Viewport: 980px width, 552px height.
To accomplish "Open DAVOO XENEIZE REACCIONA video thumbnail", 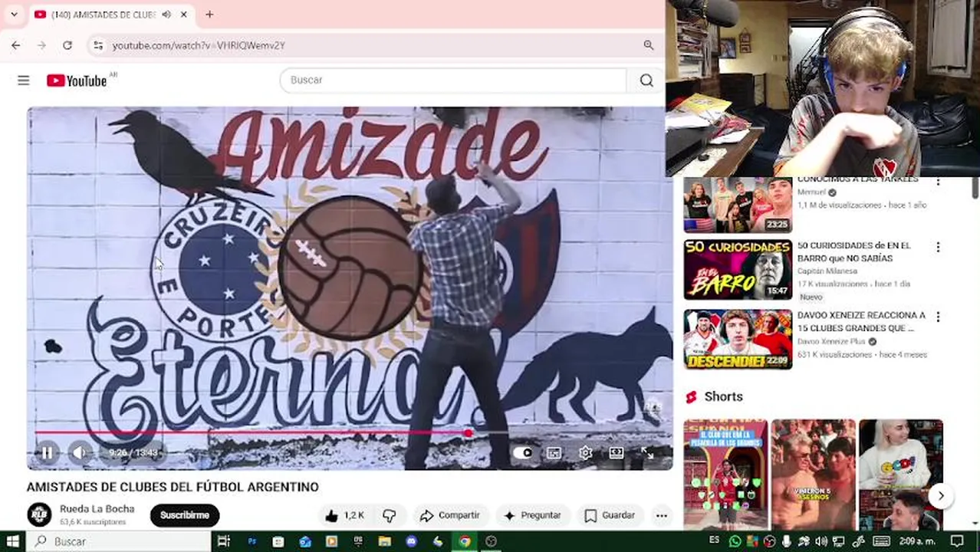I will pos(738,339).
